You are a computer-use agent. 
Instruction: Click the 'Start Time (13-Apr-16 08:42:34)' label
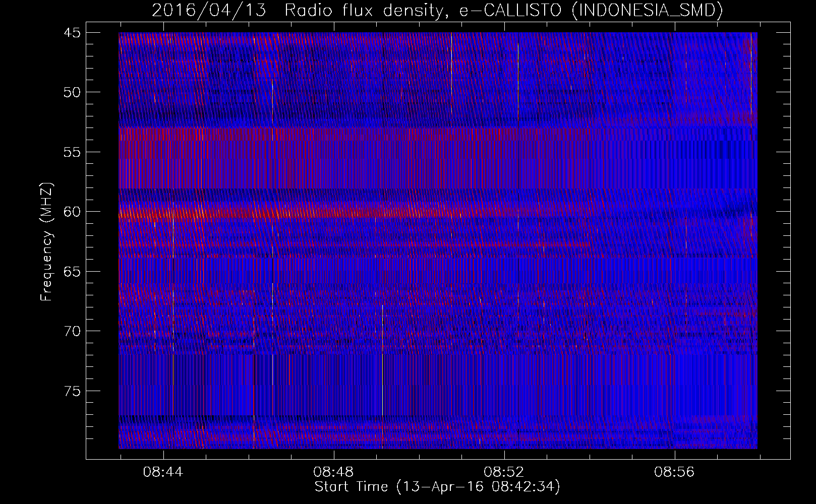coord(437,487)
